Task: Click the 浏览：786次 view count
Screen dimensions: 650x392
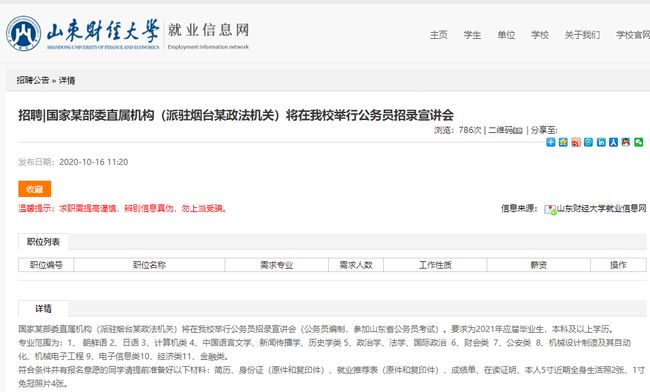Action: 458,130
